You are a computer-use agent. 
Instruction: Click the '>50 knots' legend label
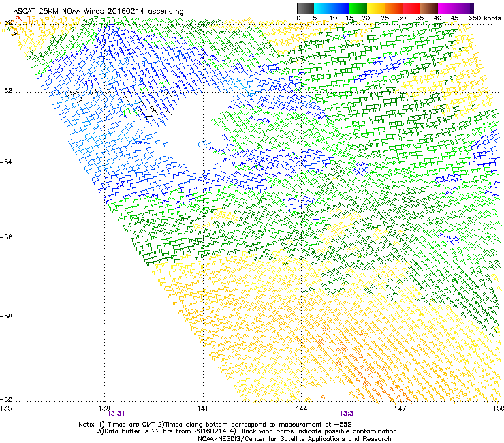[x=484, y=18]
